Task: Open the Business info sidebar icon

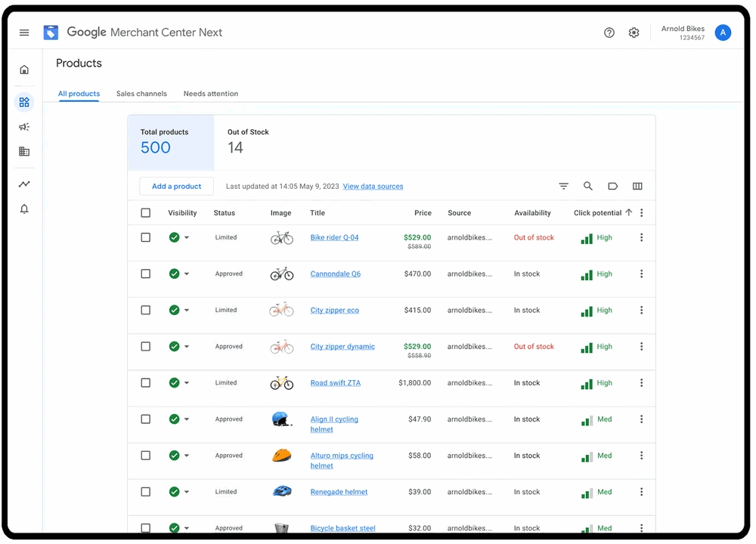Action: pos(24,151)
